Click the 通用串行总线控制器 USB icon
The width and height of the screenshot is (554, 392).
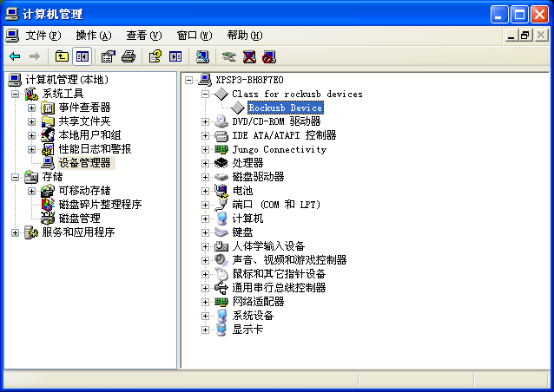coord(221,288)
